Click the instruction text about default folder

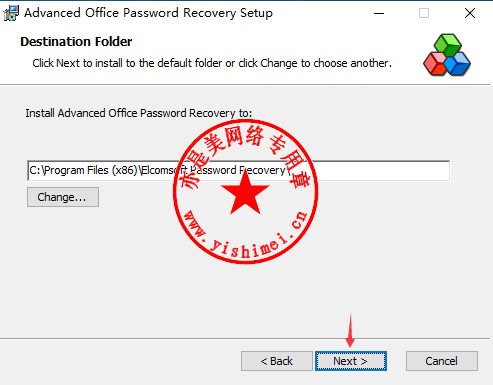click(x=212, y=63)
